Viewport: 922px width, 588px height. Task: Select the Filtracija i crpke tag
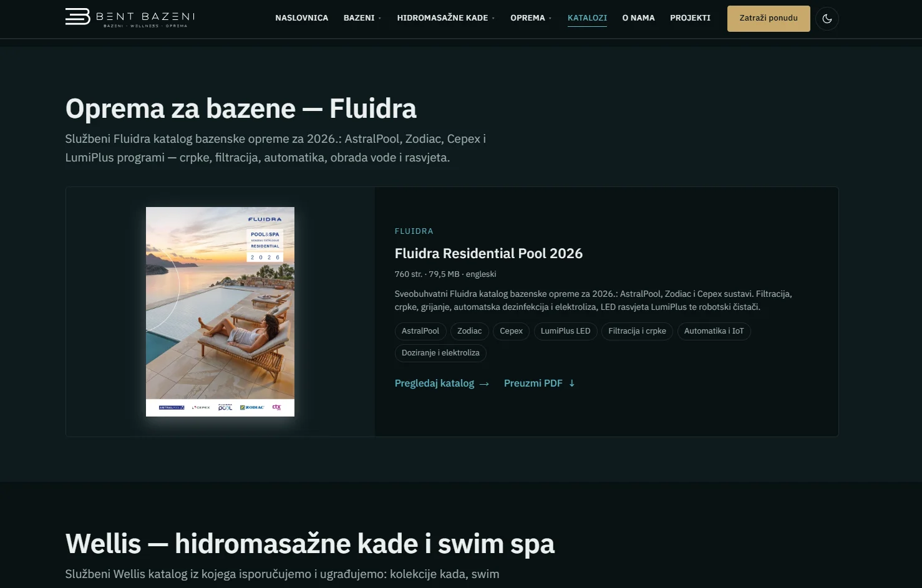[x=637, y=331]
